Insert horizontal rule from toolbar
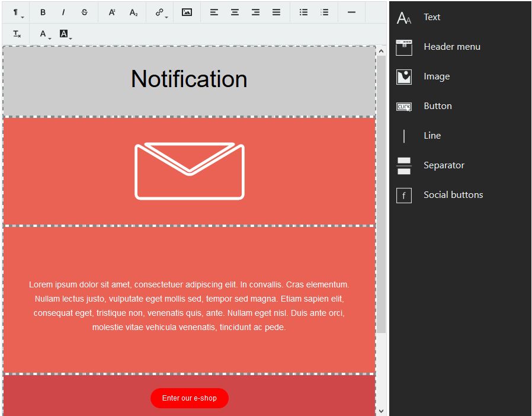532x416 pixels. (x=351, y=12)
